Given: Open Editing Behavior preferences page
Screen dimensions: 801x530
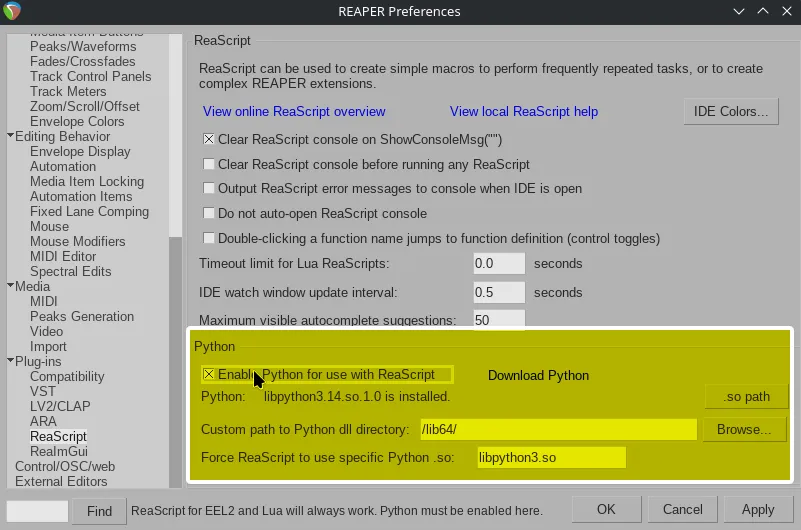Looking at the screenshot, I should [x=62, y=136].
